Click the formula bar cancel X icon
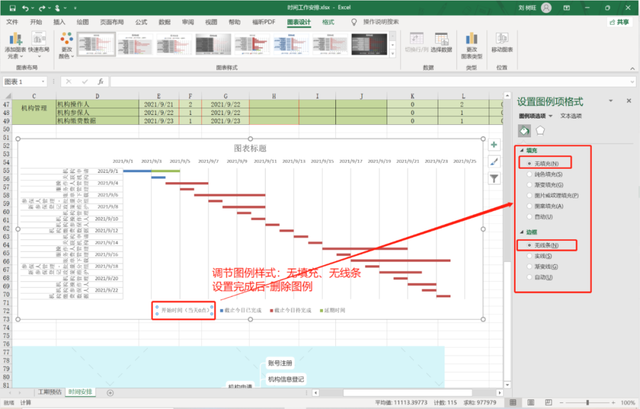The image size is (640, 409). 69,82
